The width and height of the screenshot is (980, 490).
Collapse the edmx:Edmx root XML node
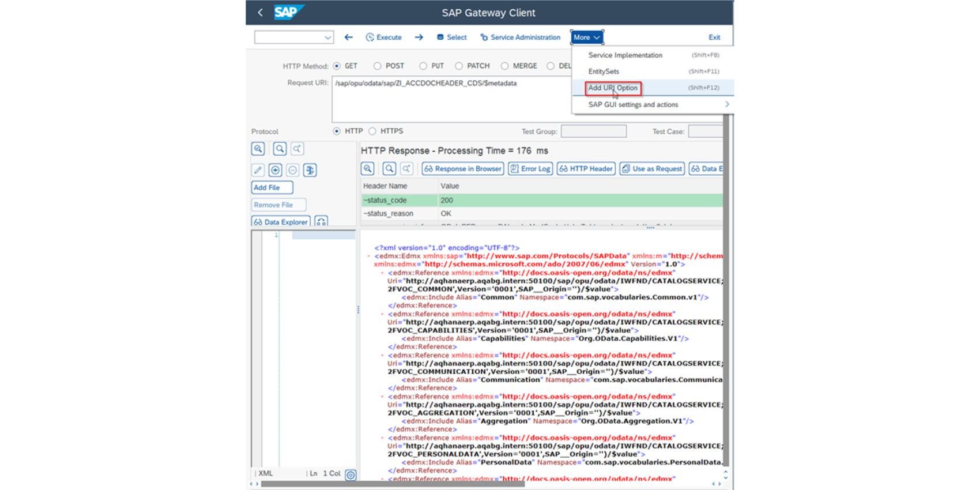pos(370,256)
